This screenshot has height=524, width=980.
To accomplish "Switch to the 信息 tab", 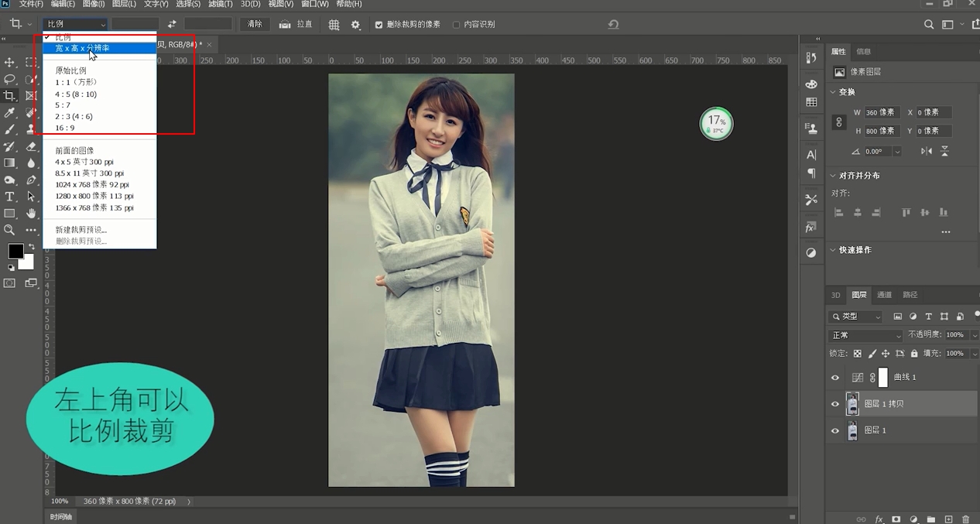I will tap(864, 52).
